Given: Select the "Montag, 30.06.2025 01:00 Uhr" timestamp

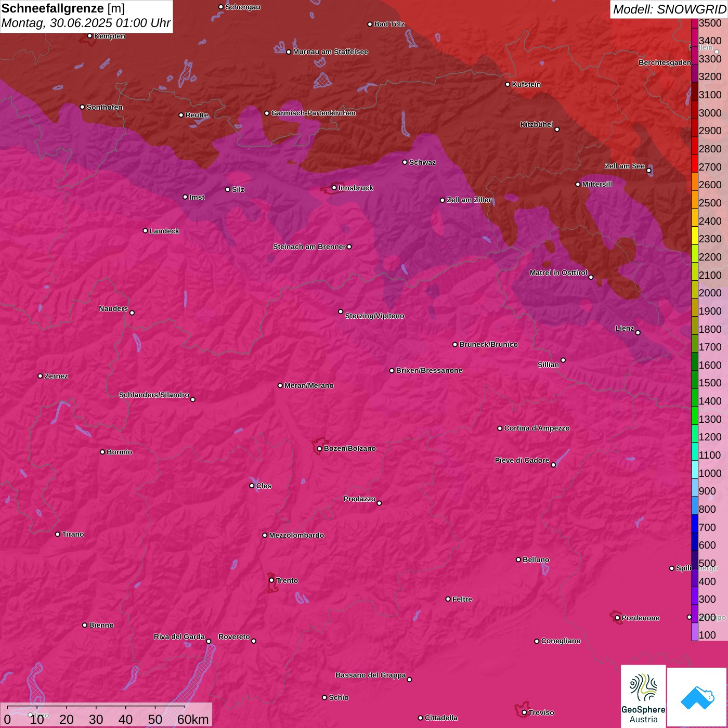Looking at the screenshot, I should pos(86,23).
